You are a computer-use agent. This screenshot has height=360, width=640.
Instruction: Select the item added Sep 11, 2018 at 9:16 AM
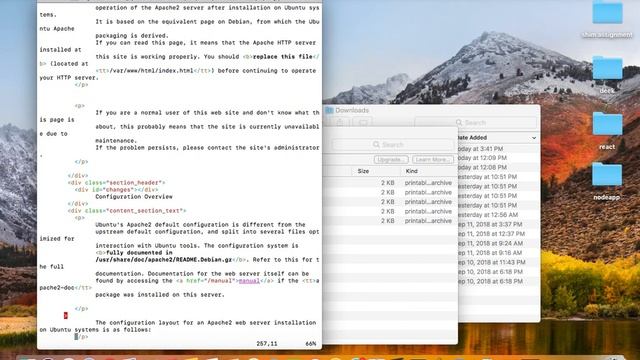(x=498, y=253)
